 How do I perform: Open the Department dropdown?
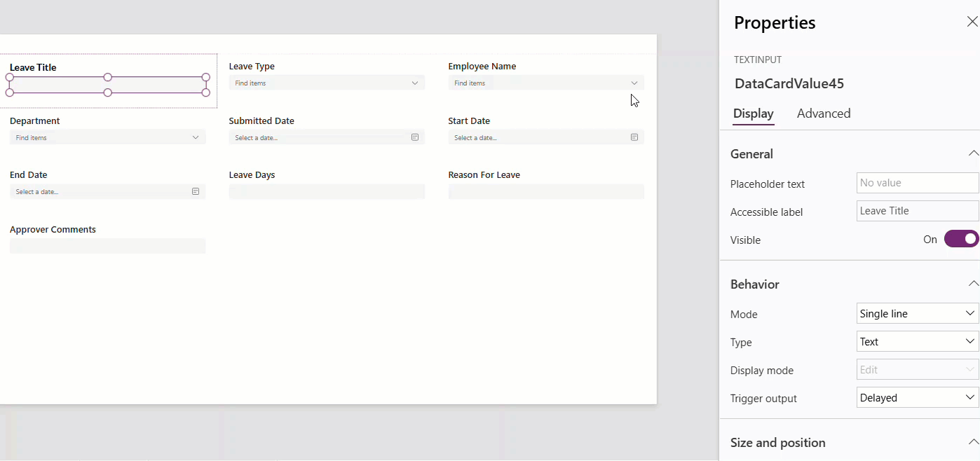[x=108, y=137]
